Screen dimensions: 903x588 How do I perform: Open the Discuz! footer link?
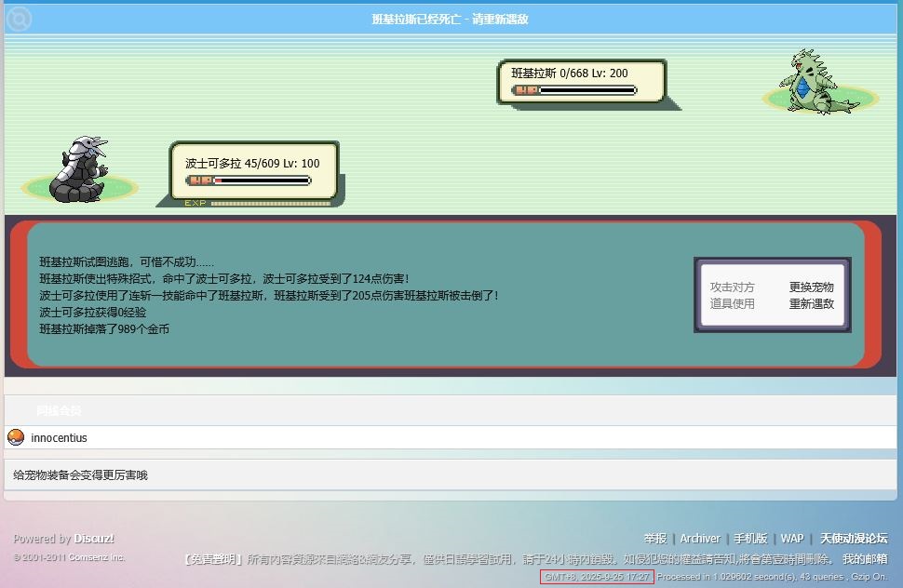pos(94,539)
